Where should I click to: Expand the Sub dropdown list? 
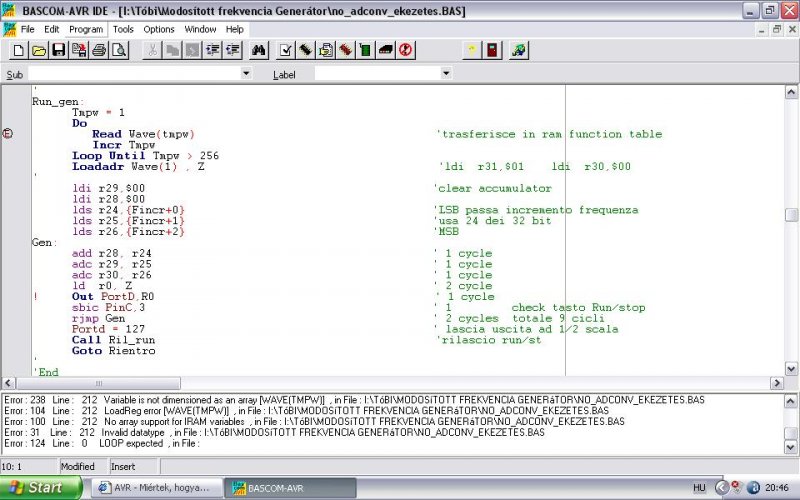coord(246,73)
